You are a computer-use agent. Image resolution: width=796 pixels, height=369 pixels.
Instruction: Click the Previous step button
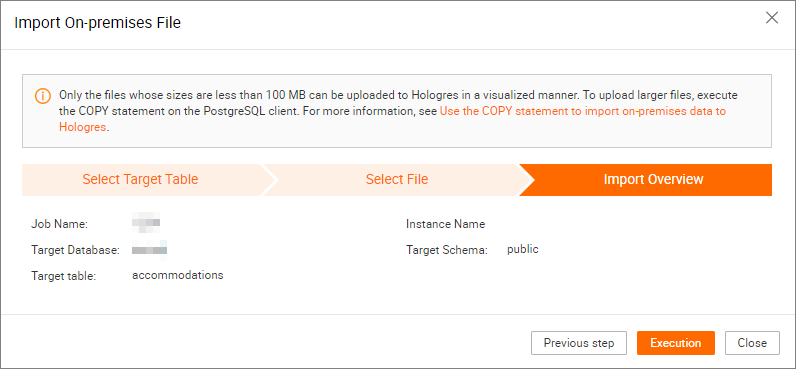point(579,343)
